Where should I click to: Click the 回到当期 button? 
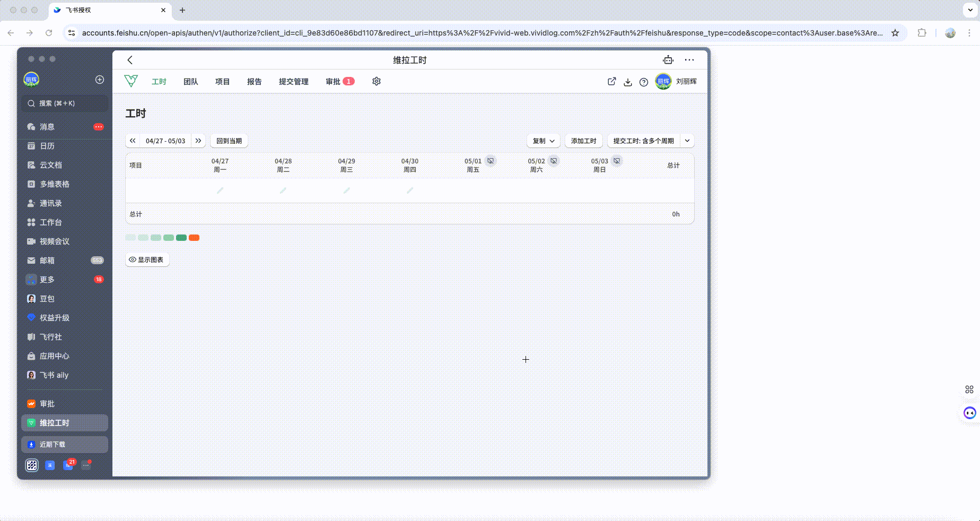coord(229,141)
